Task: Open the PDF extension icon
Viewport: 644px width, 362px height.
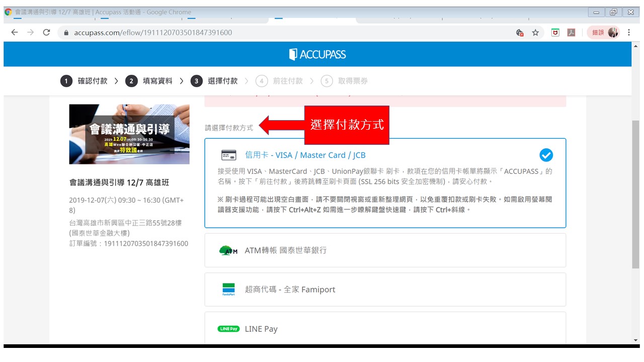Action: [x=571, y=33]
